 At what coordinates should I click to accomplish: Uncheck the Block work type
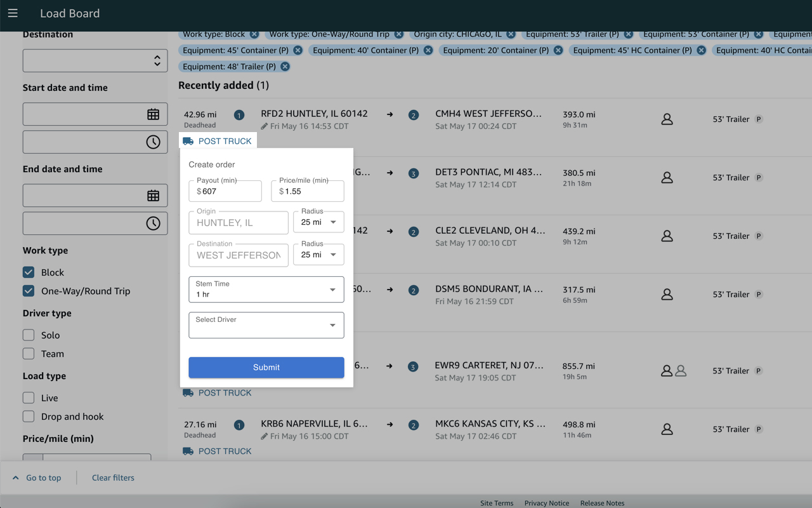tap(28, 272)
